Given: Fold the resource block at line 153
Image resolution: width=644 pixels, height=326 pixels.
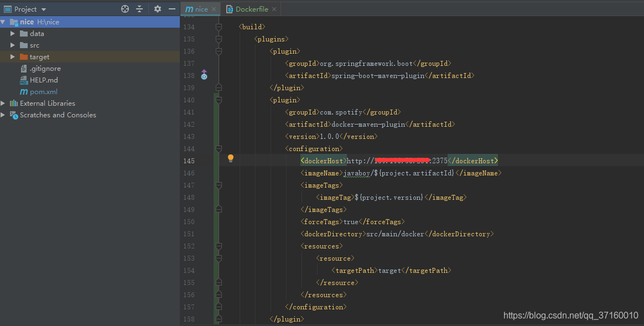Looking at the screenshot, I should [219, 258].
